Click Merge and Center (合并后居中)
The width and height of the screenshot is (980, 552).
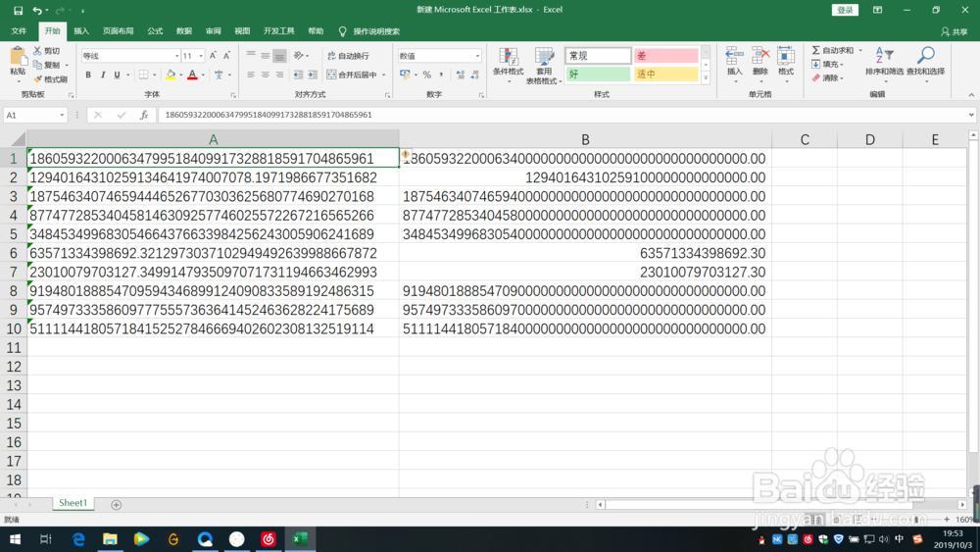[x=353, y=75]
